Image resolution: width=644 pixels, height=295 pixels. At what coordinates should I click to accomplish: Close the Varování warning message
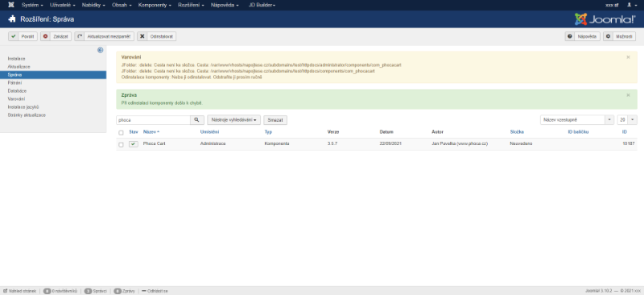coord(628,57)
